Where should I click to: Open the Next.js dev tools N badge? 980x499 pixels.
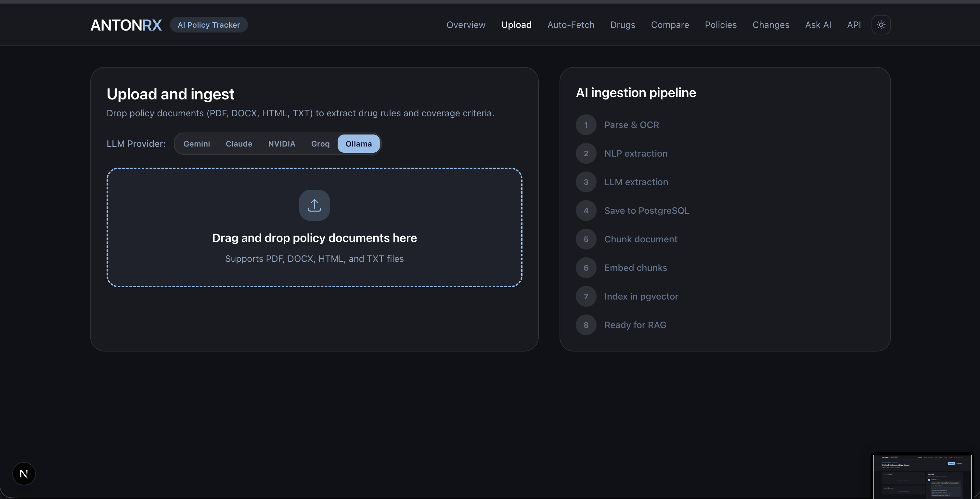coord(24,474)
